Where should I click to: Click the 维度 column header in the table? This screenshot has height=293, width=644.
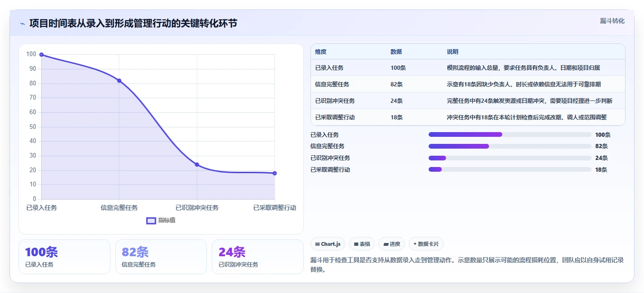tap(321, 52)
